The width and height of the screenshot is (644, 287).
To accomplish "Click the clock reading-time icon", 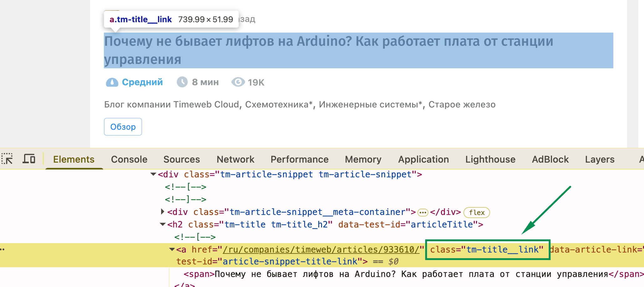I will pos(182,82).
